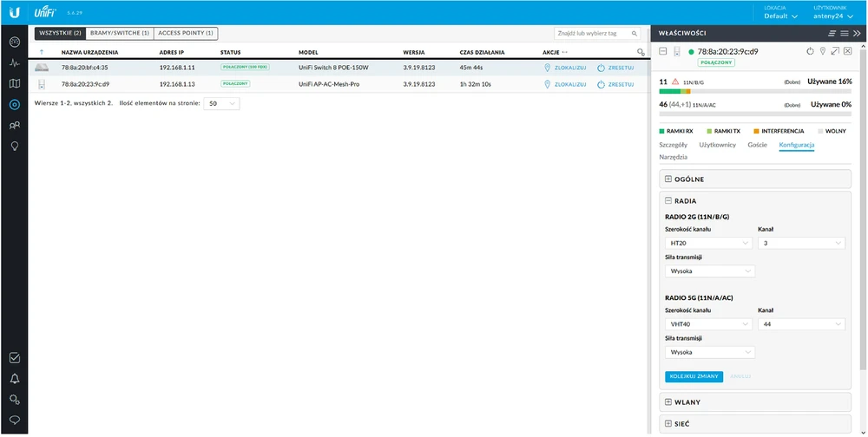Image resolution: width=868 pixels, height=437 pixels.
Task: Expand the WLANy section
Action: point(668,402)
